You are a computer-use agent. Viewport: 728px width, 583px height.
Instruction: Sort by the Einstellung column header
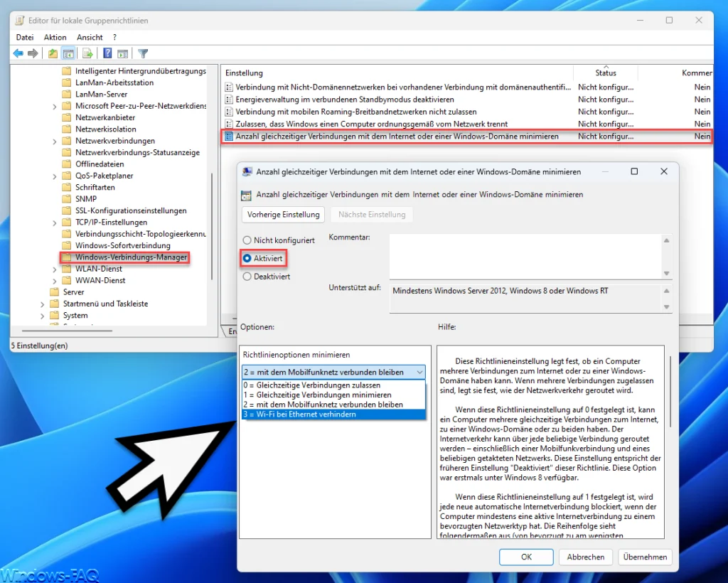point(397,73)
